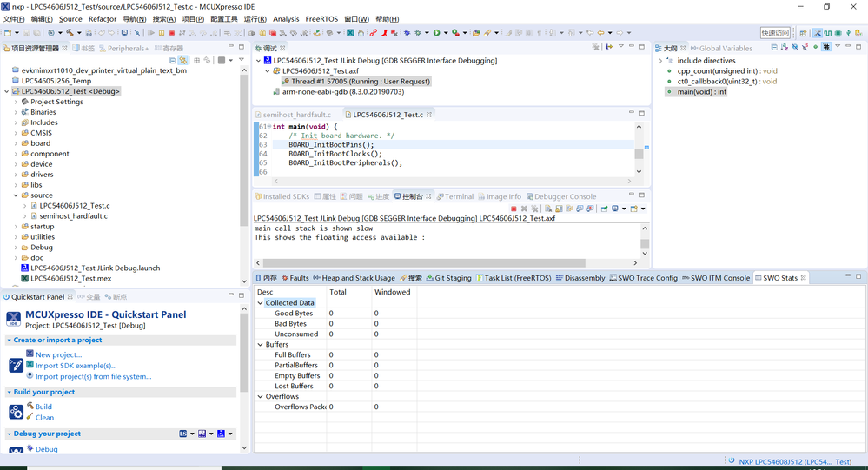868x470 pixels.
Task: Toggle the green dot Hide Non-Public filter
Action: (815, 47)
